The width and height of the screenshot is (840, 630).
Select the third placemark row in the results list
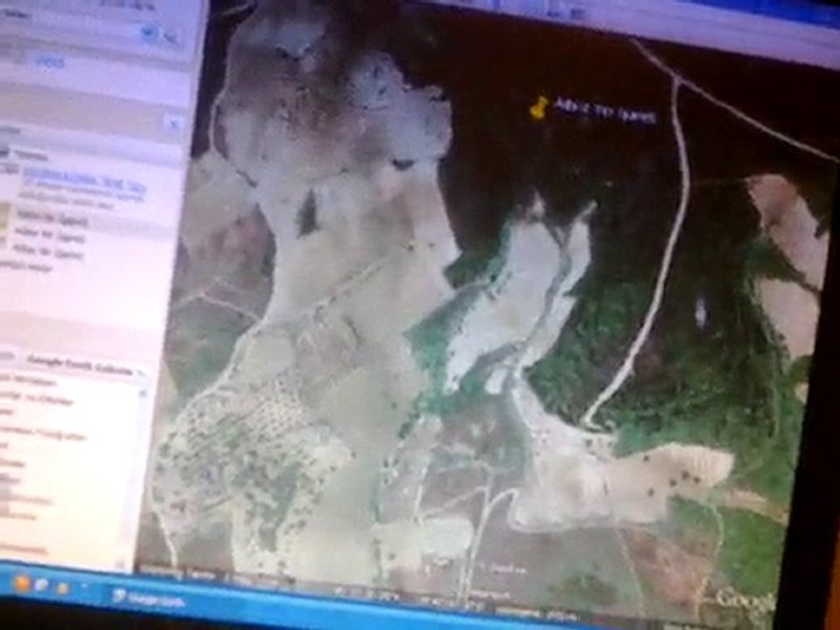click(48, 252)
